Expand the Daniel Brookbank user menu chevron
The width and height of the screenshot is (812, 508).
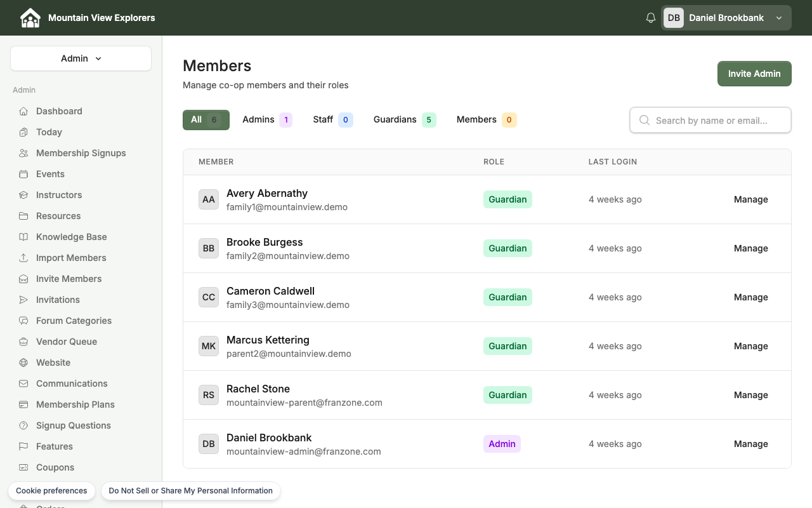779,18
